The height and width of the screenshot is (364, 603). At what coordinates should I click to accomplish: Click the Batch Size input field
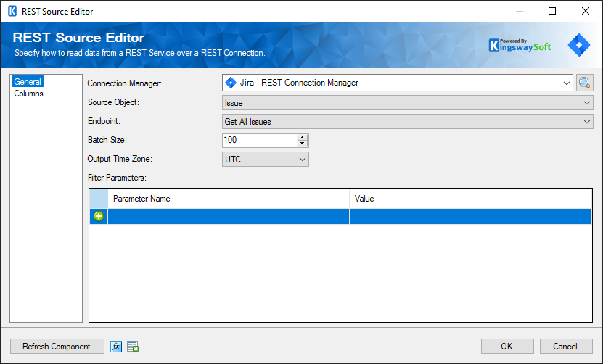(x=260, y=140)
